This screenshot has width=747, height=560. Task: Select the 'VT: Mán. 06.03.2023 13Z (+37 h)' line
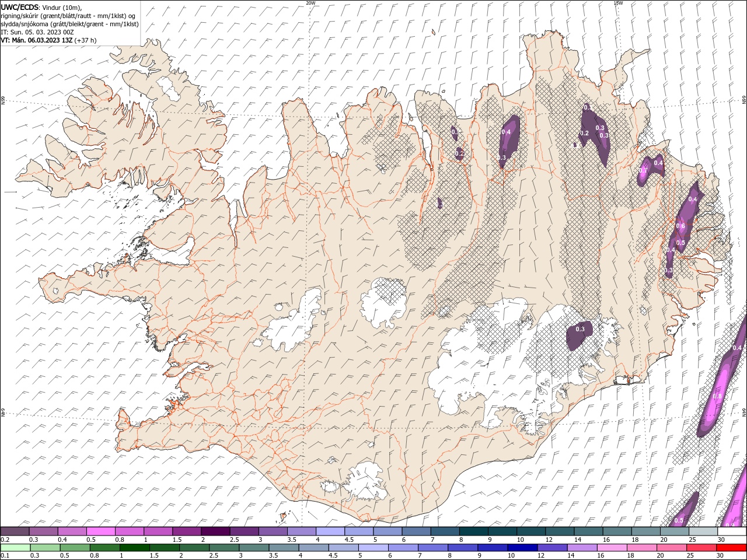click(x=48, y=40)
